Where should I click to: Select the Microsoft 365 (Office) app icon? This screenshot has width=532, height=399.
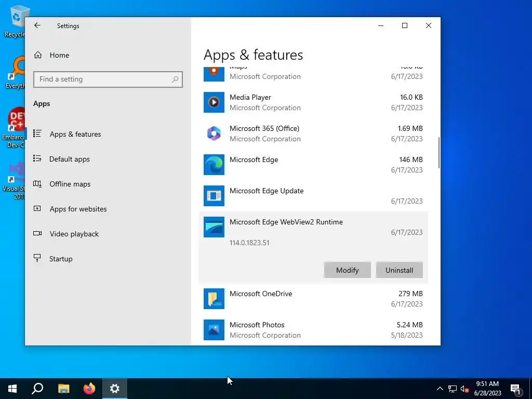214,134
